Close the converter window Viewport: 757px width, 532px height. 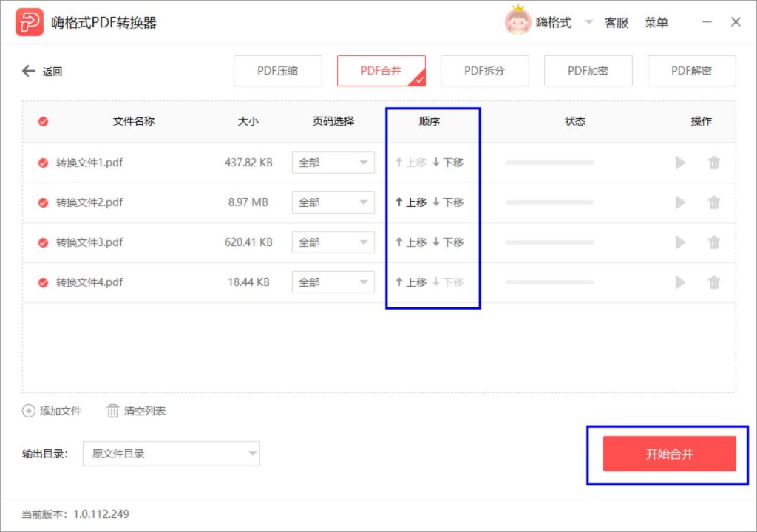[x=736, y=21]
